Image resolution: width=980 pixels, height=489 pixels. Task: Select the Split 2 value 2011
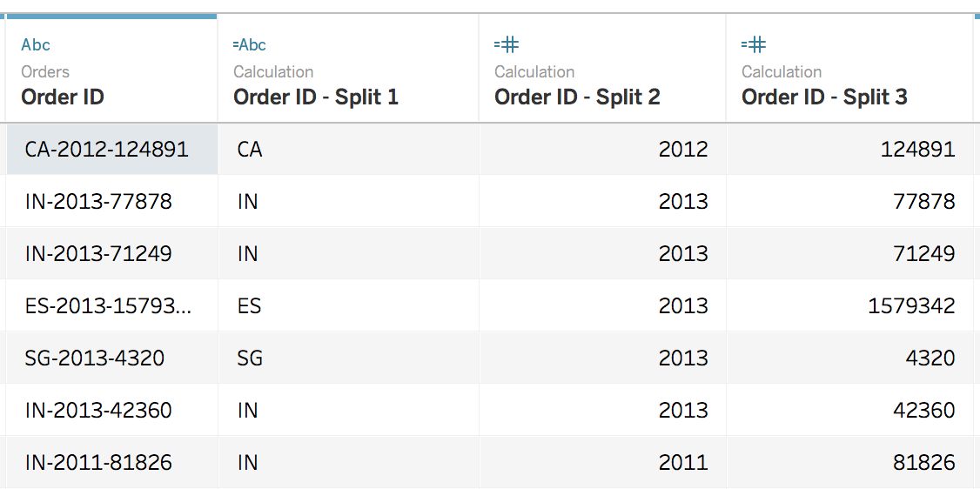[683, 463]
